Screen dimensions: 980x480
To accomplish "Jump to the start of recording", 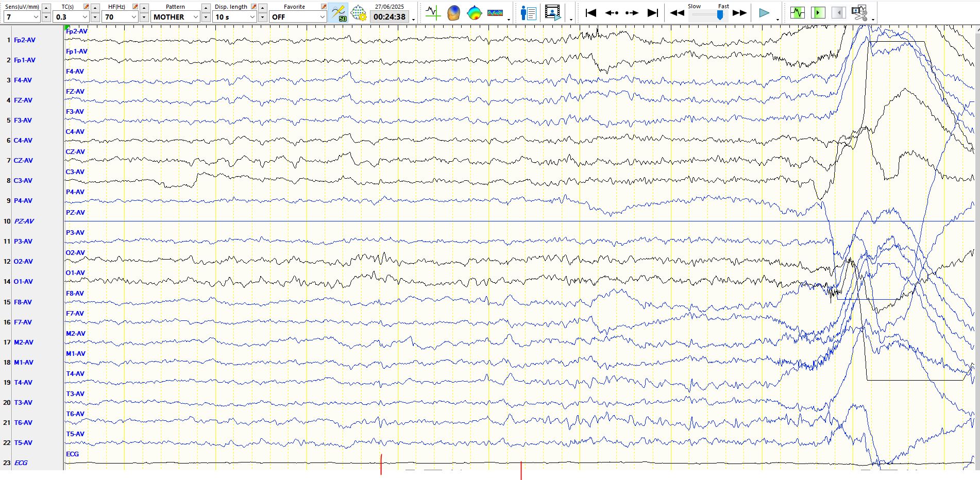I will click(591, 13).
